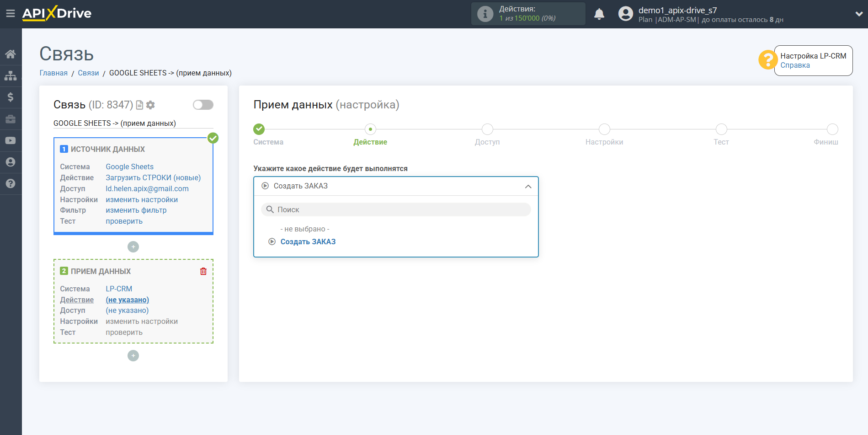Click the demo1_apix-drive_s7 username

point(677,10)
